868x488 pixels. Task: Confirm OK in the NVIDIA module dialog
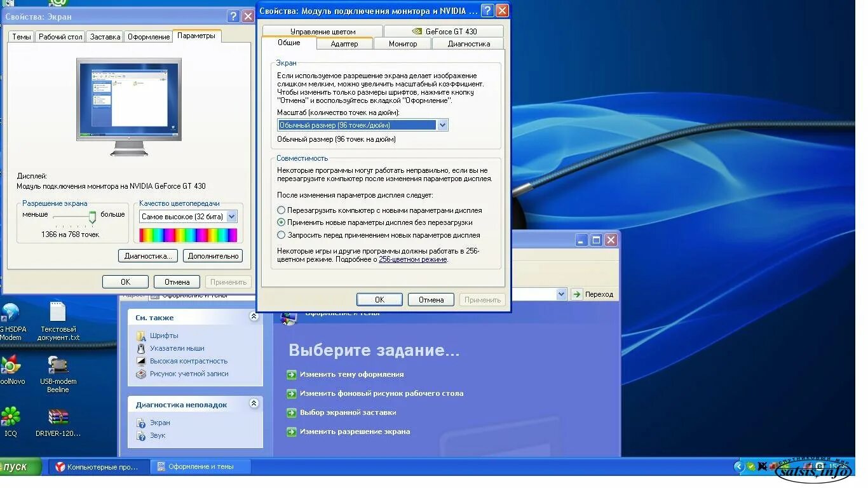click(x=379, y=300)
